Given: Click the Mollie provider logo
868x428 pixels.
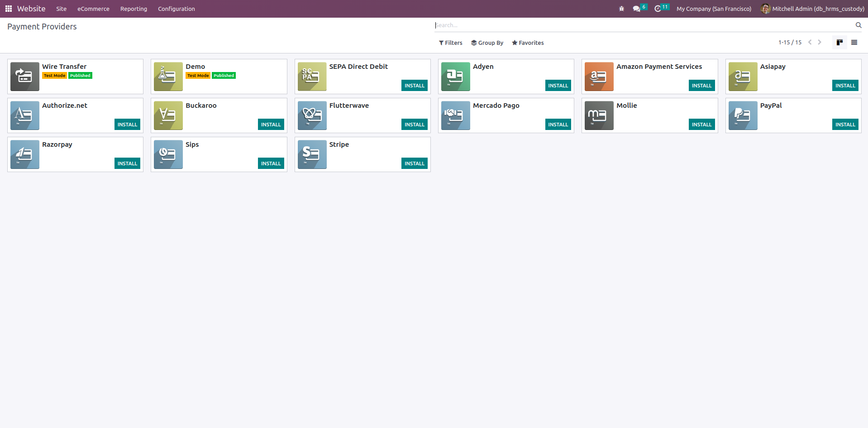Looking at the screenshot, I should [599, 115].
